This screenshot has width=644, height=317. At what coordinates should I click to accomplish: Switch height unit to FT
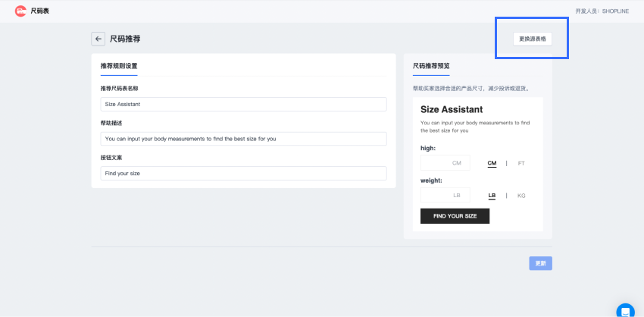(521, 163)
